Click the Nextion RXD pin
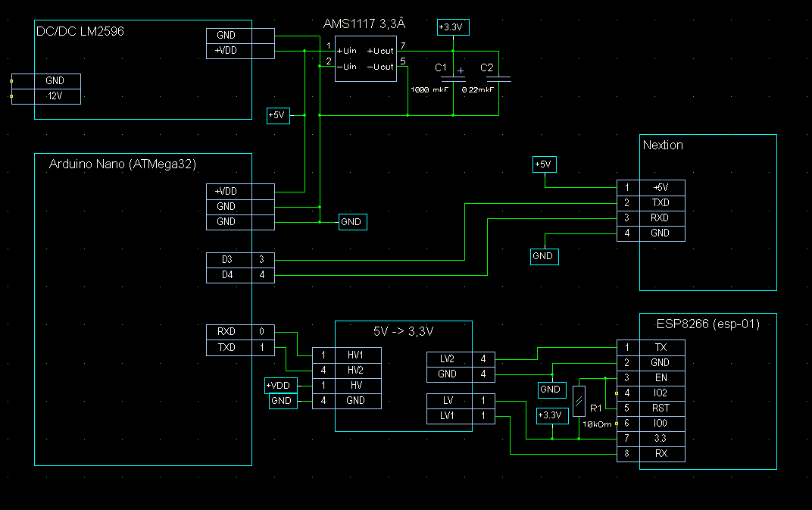Screen dimensions: 812x510 [660, 218]
